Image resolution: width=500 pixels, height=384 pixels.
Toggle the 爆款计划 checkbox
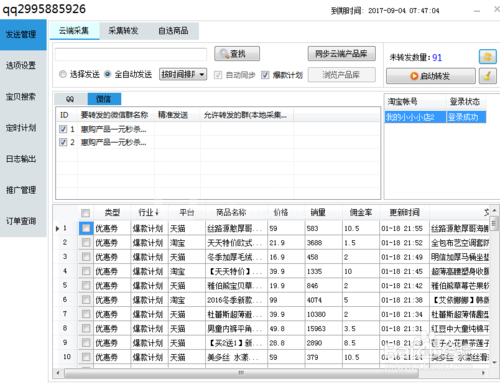click(265, 75)
